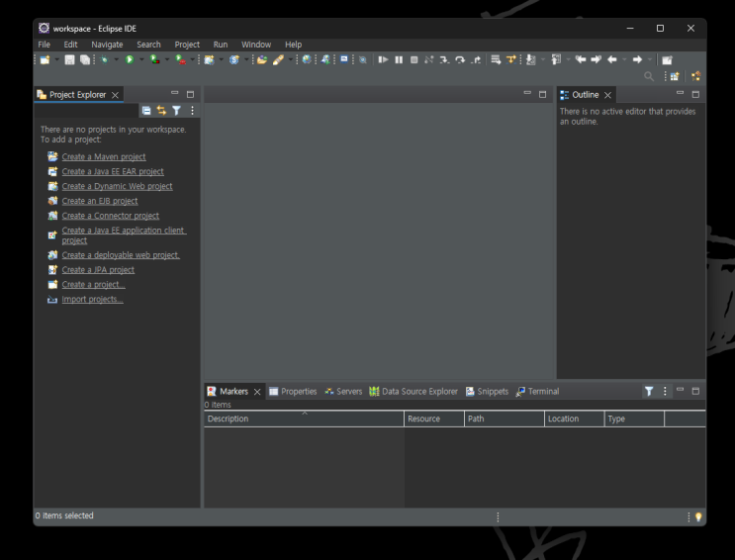Click the Project Explorer filter icon
This screenshot has height=560, width=735.
click(x=176, y=112)
